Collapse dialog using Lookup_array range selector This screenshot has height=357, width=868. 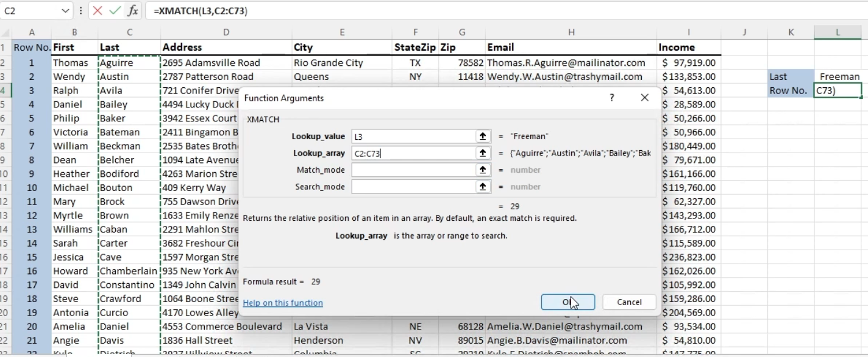pos(483,153)
